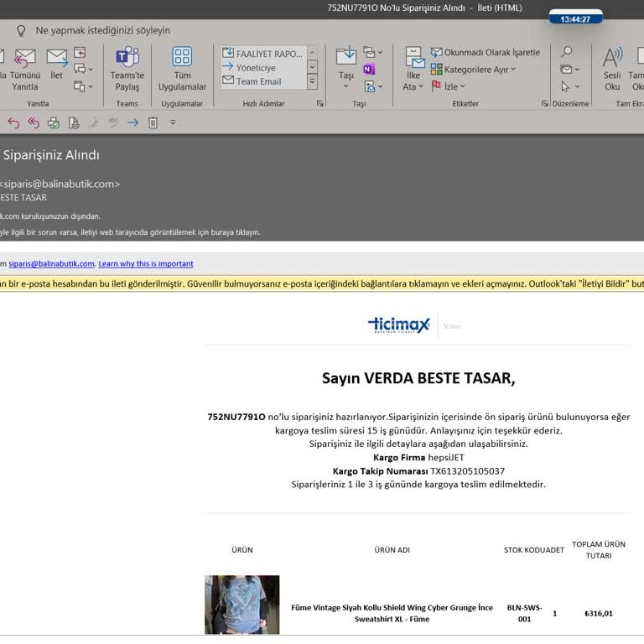This screenshot has width=644, height=644.
Task: Open Tüm Uygulamalar apps icon
Action: click(182, 57)
